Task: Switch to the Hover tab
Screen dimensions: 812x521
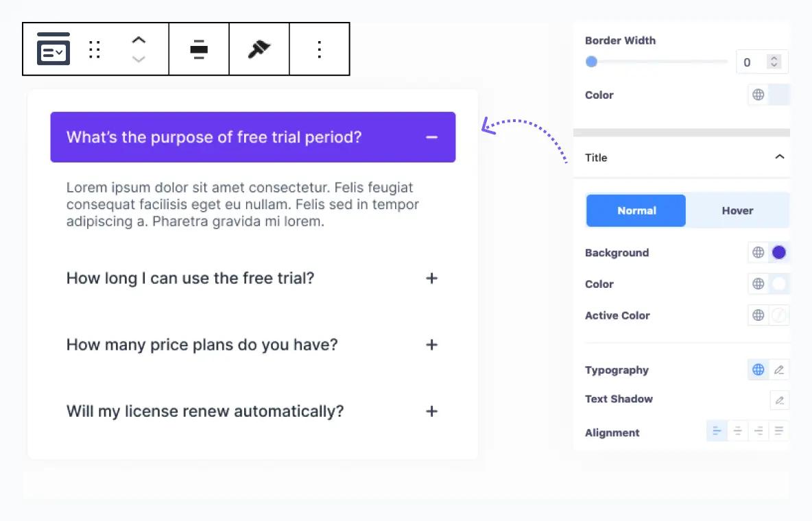Action: (737, 210)
